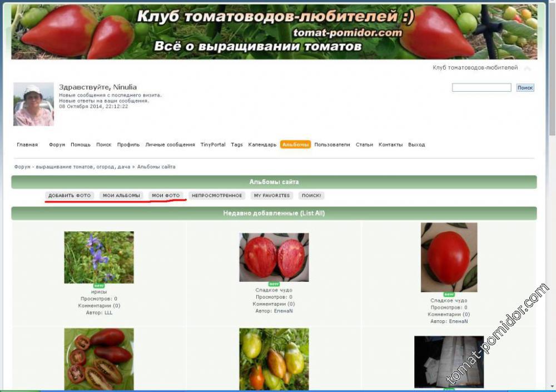This screenshot has height=392, width=556.
Task: Open the ирисы flower thumbnail
Action: point(99,257)
